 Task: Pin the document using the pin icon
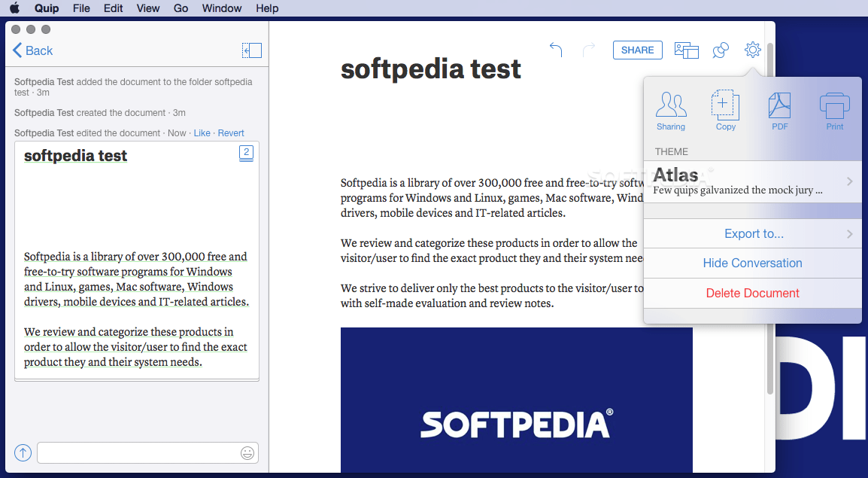coord(720,50)
